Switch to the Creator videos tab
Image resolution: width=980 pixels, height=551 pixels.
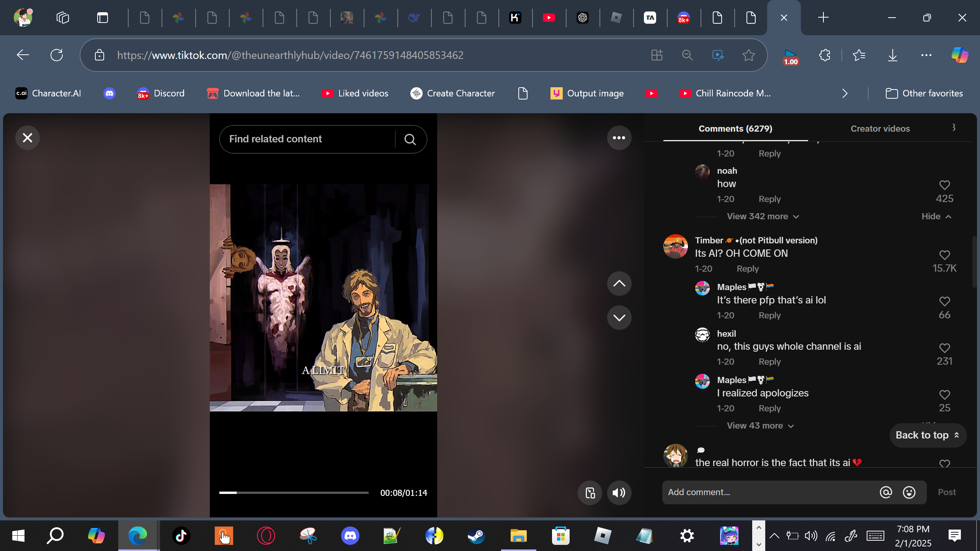pos(880,129)
